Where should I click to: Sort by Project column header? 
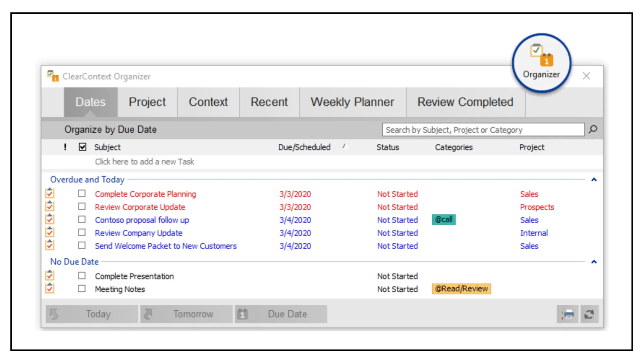pos(532,147)
